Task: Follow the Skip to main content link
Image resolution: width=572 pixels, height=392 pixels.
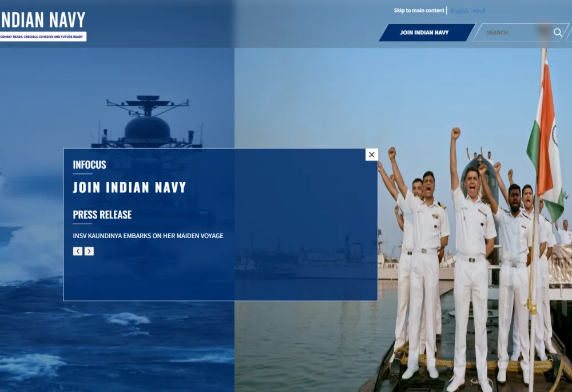Action: [x=419, y=10]
